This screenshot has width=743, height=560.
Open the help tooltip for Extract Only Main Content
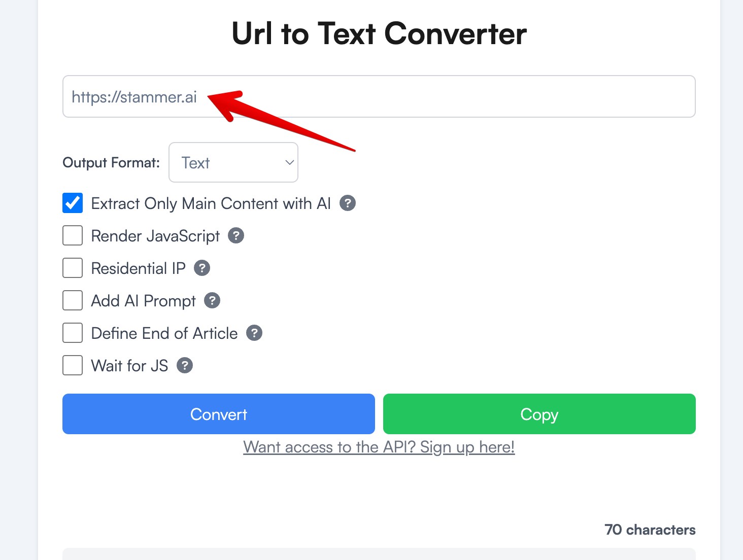348,203
